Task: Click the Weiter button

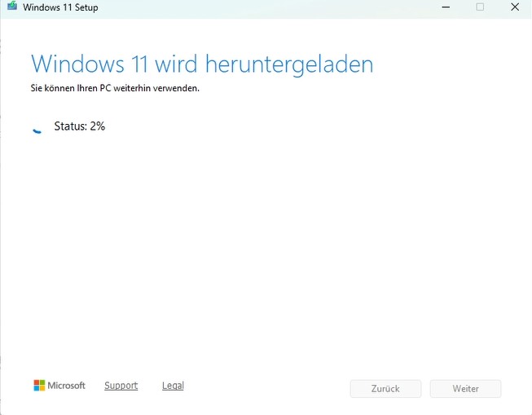Action: 465,389
